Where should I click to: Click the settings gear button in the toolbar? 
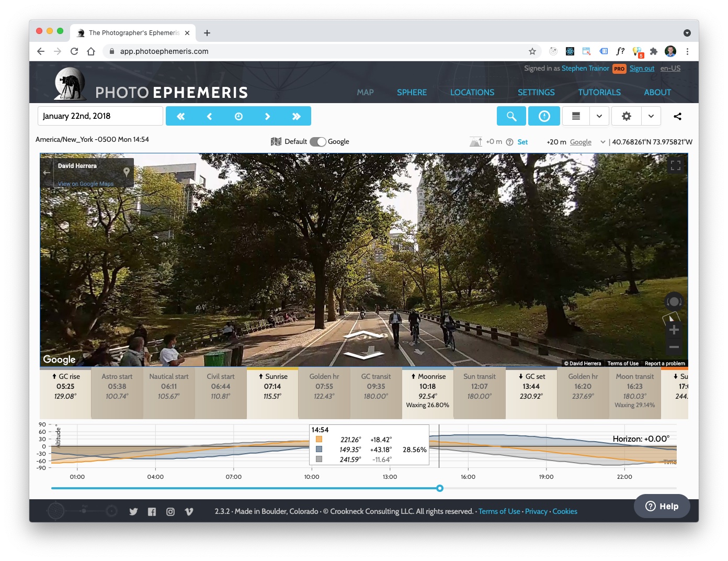626,116
